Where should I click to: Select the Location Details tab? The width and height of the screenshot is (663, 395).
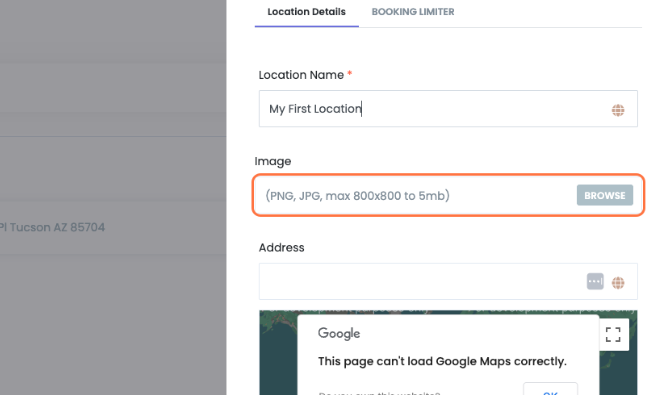(306, 12)
